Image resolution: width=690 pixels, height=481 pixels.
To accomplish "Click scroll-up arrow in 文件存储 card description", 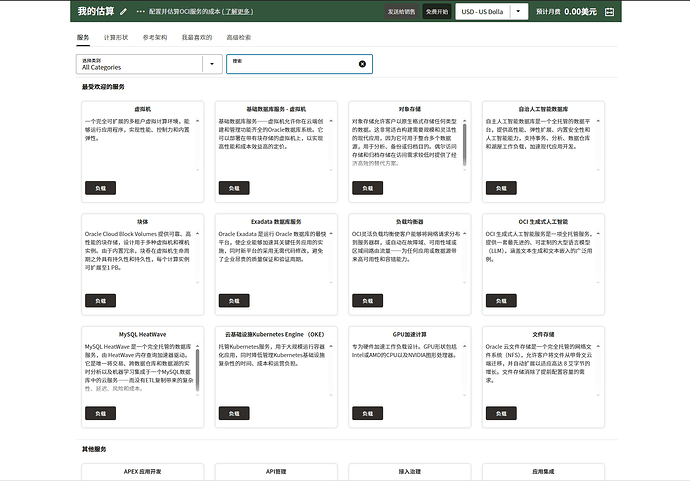I will (x=598, y=346).
